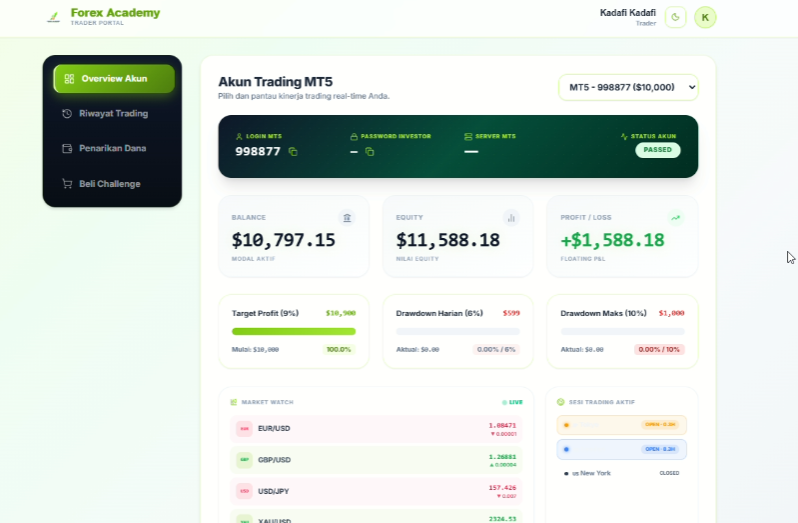Click the PASSED status badge
Screen dimensions: 798x523
658,150
